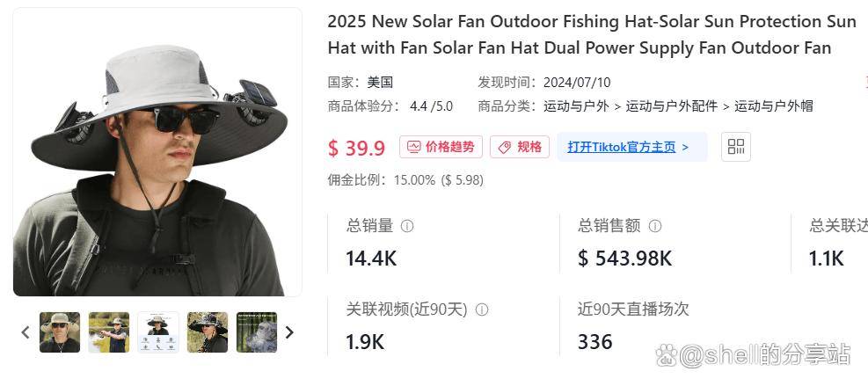Open the QR code icon button
Screen dimensions: 868x386
pos(736,147)
